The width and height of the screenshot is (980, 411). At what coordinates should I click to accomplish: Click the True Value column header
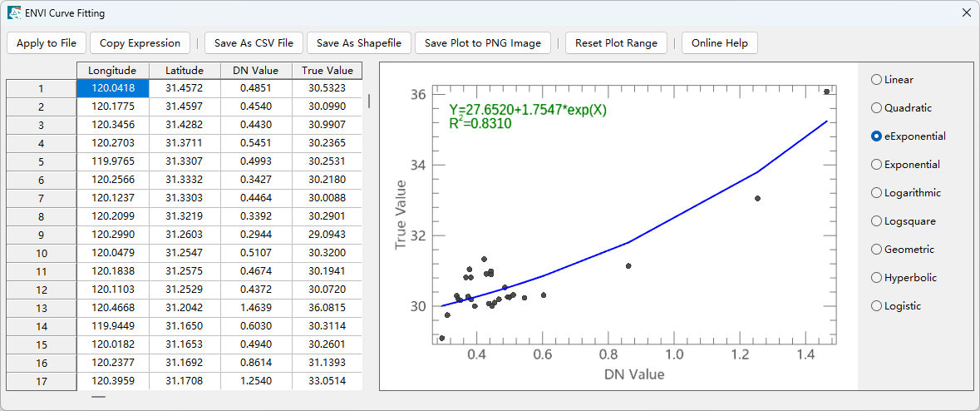point(327,71)
